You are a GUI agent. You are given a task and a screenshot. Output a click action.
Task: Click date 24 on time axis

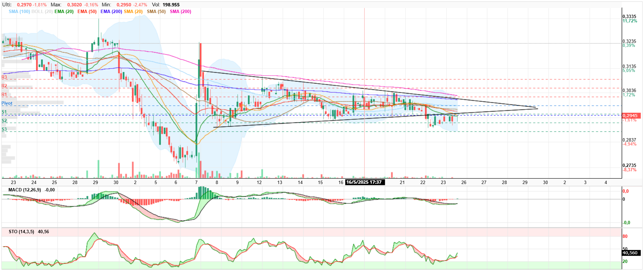(34, 183)
